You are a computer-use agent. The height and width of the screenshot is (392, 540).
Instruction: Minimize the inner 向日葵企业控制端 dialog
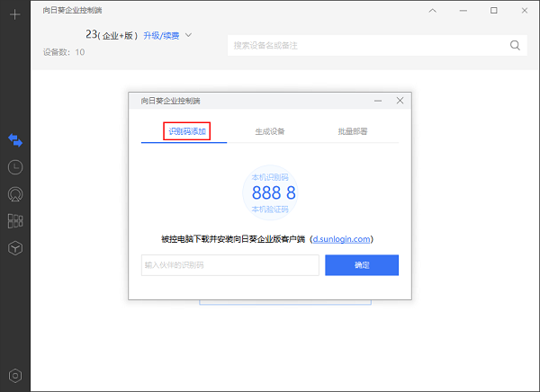(x=378, y=101)
